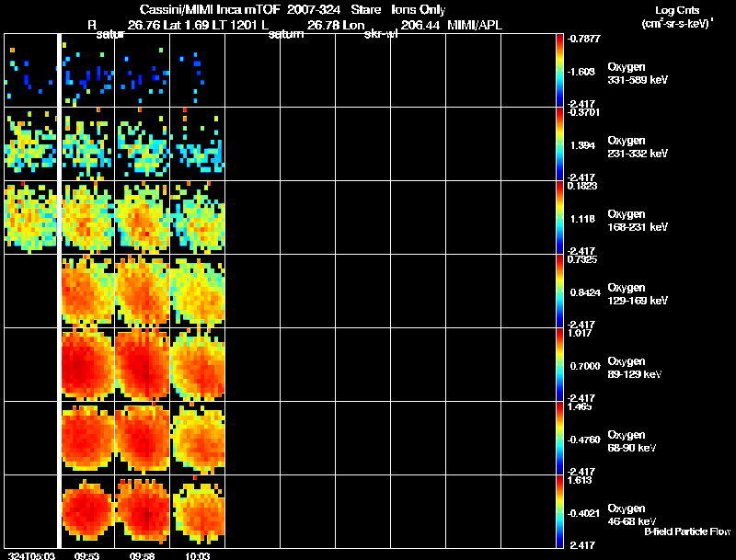Click the 'Oxygen 331-589 keV' label
The height and width of the screenshot is (560, 736).
tap(638, 74)
